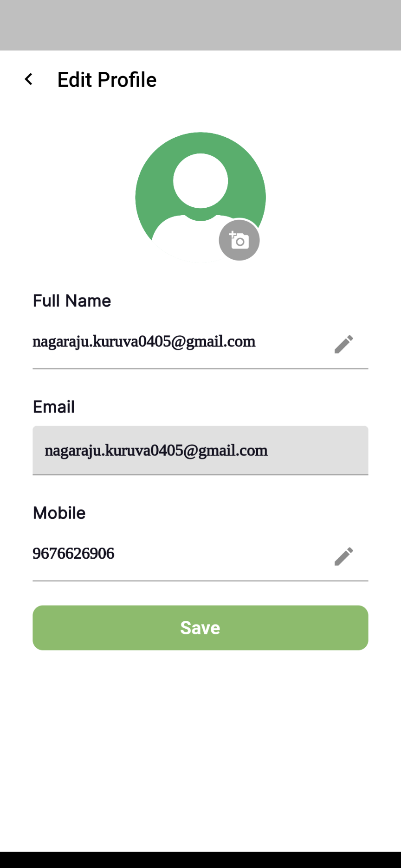Tap the gray status bar at top
Image resolution: width=401 pixels, height=868 pixels.
tap(200, 25)
